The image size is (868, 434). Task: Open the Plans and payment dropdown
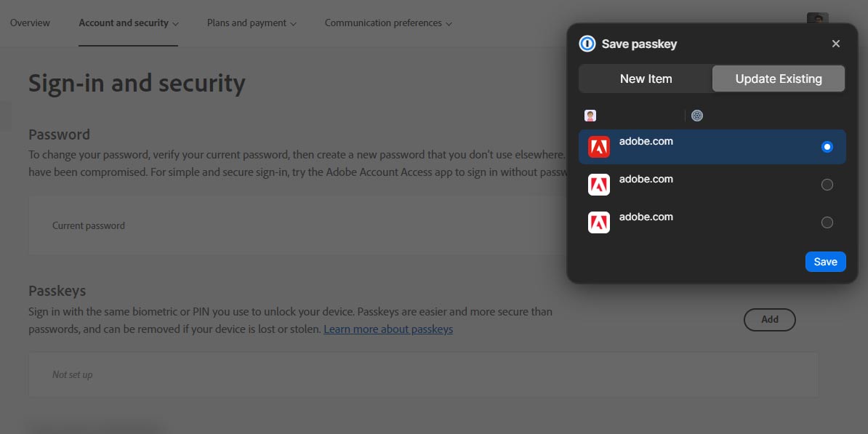(251, 23)
